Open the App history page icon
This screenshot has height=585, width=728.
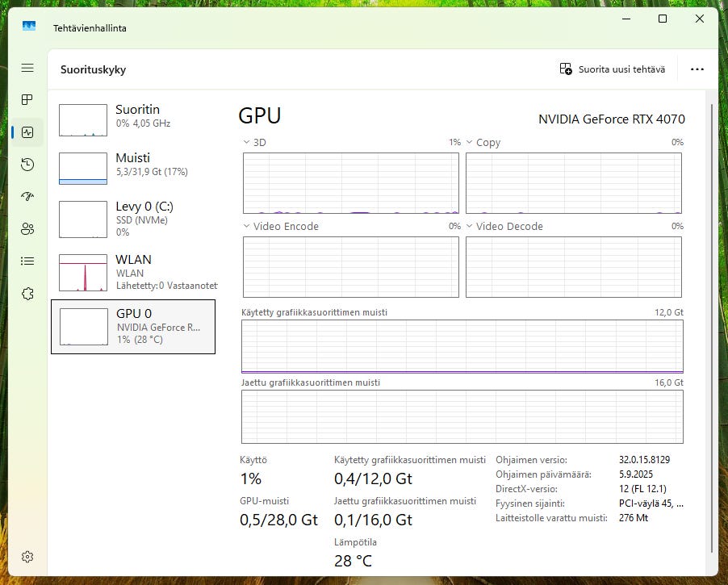point(27,165)
